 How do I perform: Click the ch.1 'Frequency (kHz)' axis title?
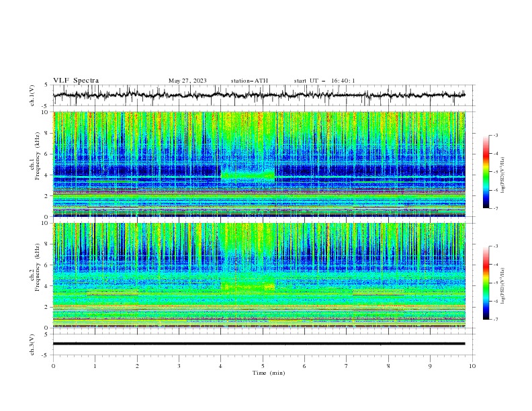(x=37, y=156)
